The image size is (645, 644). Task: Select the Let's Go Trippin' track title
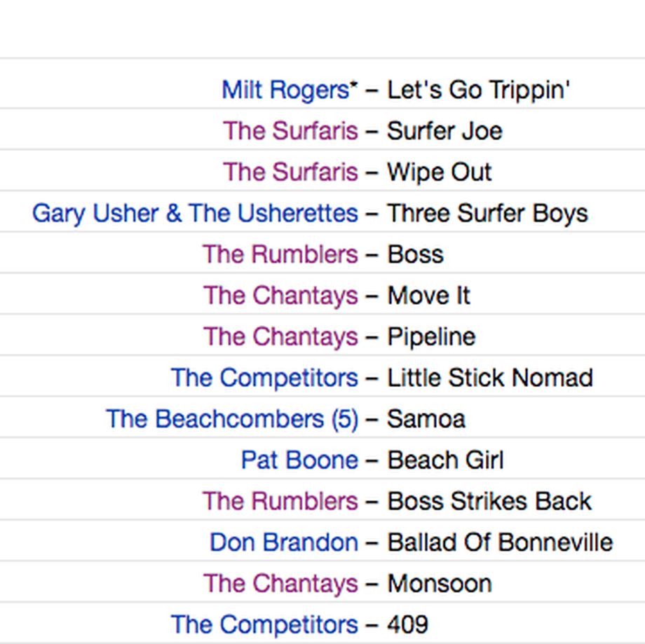coord(478,90)
